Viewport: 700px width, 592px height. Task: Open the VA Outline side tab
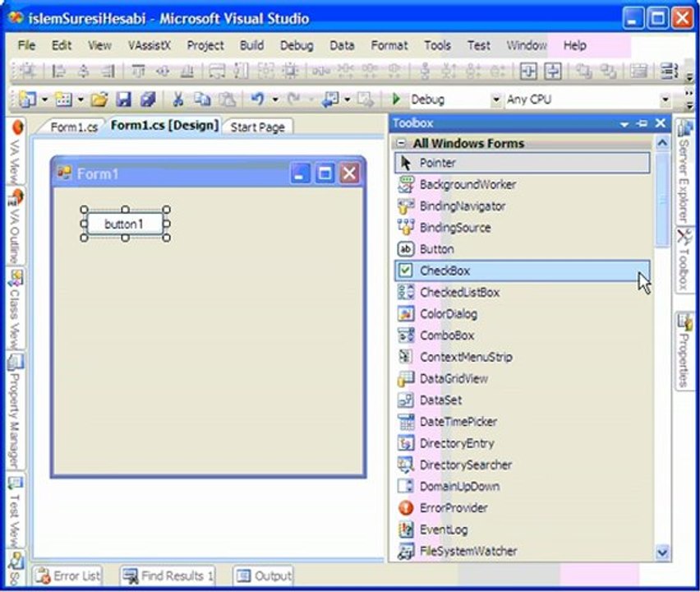pos(15,227)
